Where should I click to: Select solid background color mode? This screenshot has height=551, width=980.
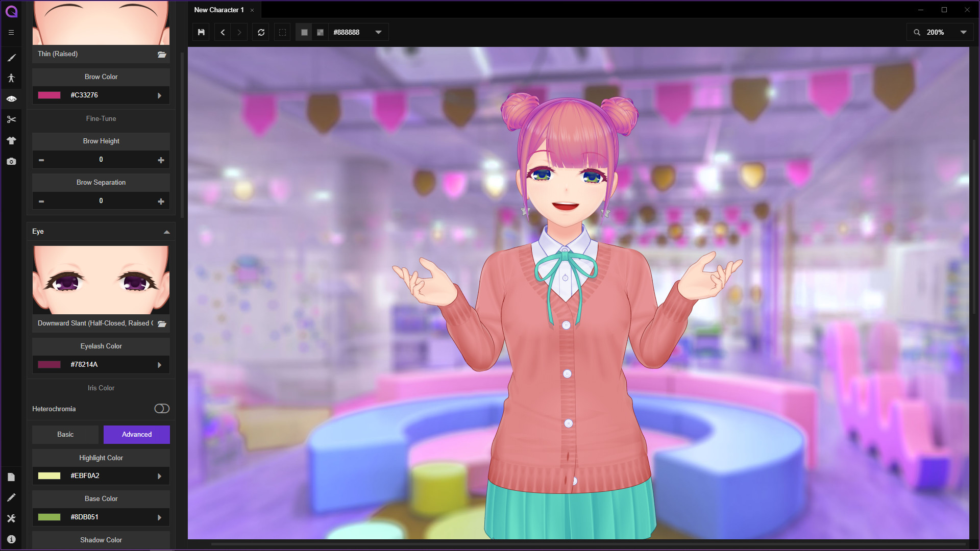[304, 32]
